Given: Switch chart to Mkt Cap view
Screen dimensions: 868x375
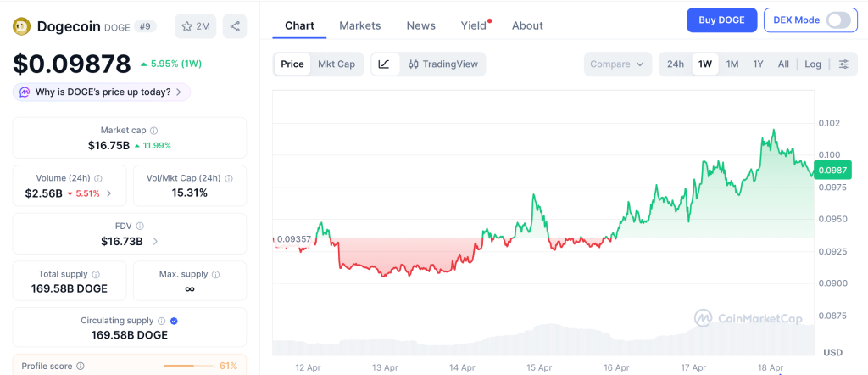Looking at the screenshot, I should pyautogui.click(x=337, y=64).
